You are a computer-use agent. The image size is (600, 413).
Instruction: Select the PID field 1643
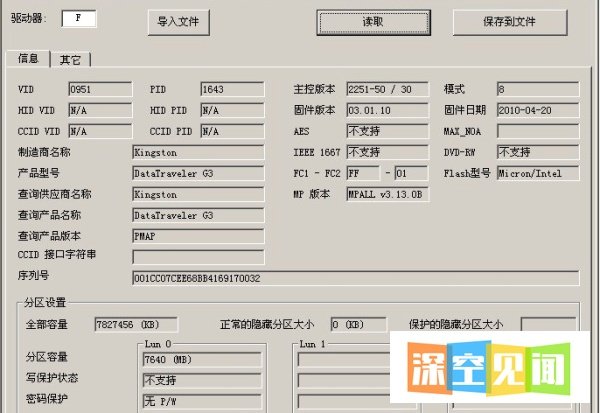[x=232, y=89]
